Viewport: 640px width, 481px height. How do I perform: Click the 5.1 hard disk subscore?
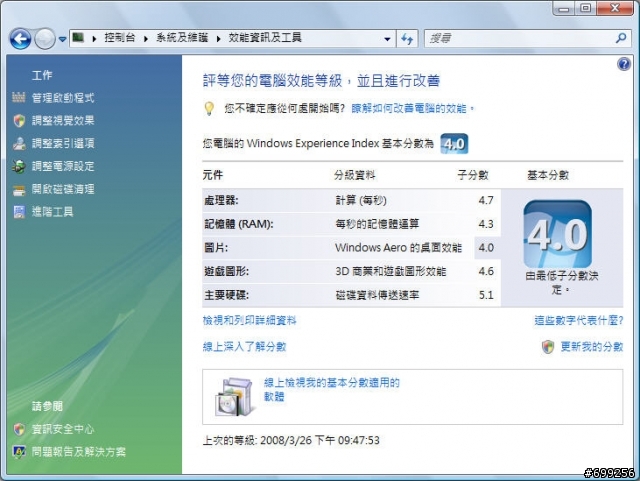[486, 295]
